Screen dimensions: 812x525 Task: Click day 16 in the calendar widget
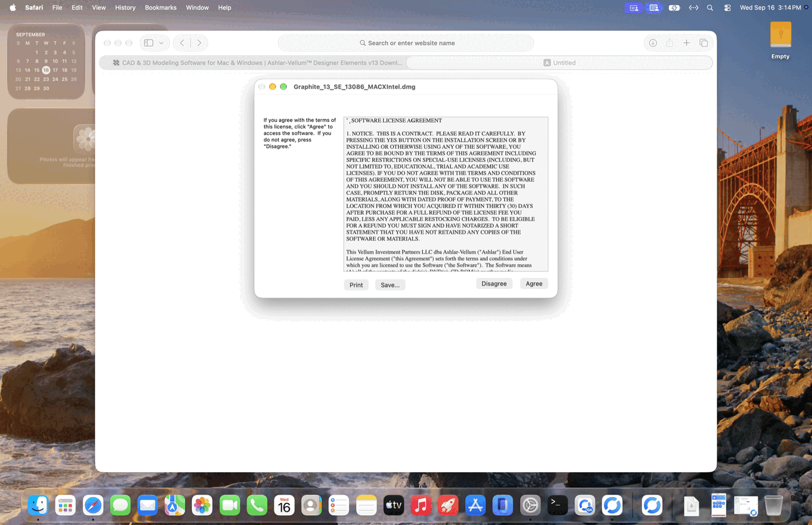(46, 70)
